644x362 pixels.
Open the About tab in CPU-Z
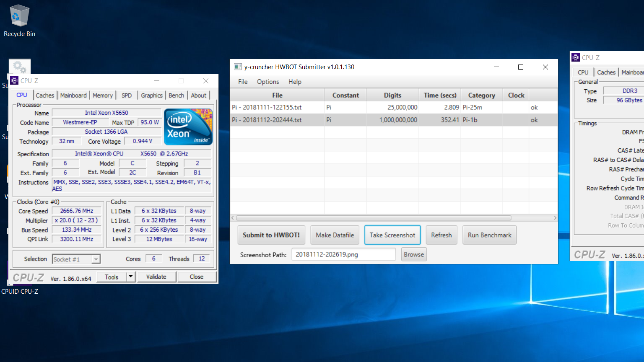click(x=199, y=96)
